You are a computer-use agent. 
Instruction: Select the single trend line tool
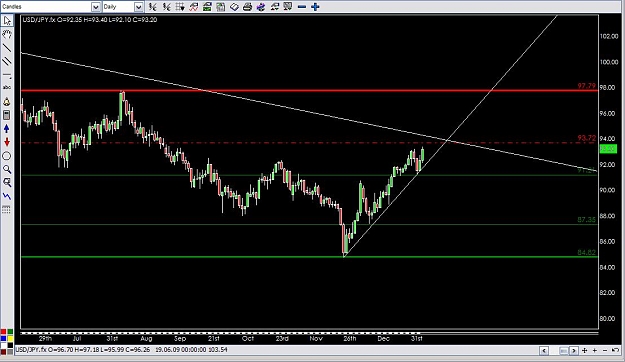click(x=7, y=48)
